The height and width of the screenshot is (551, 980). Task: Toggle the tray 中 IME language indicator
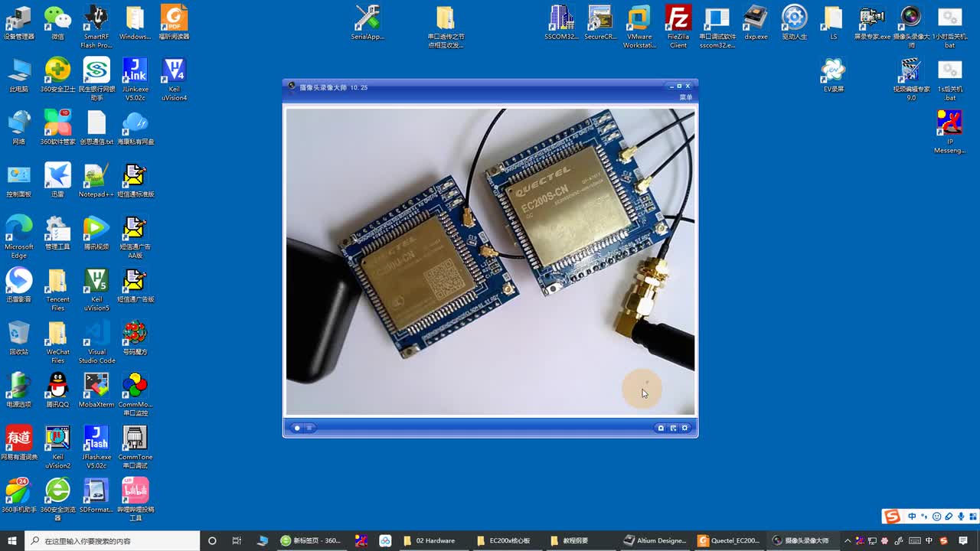(930, 540)
